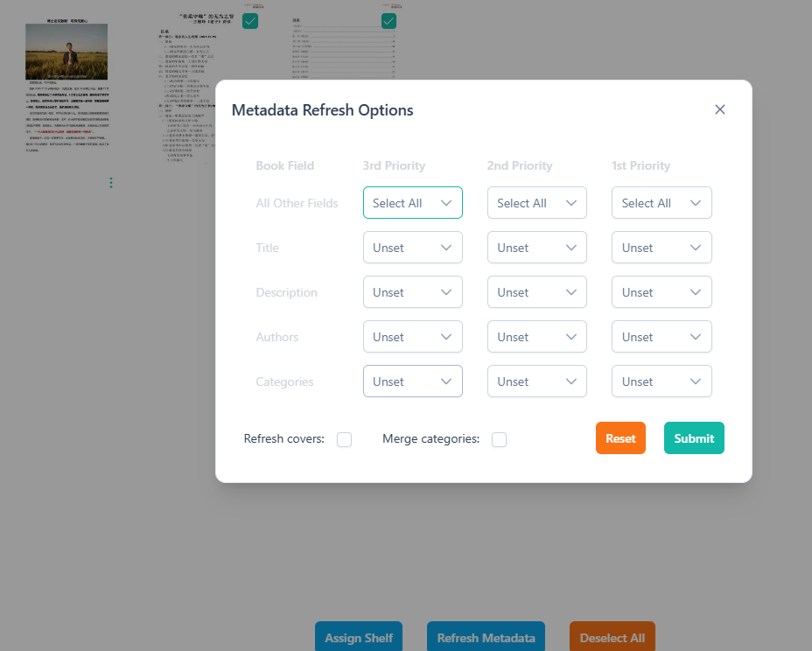
Task: Close the Metadata Refresh Options dialog
Action: [x=719, y=109]
